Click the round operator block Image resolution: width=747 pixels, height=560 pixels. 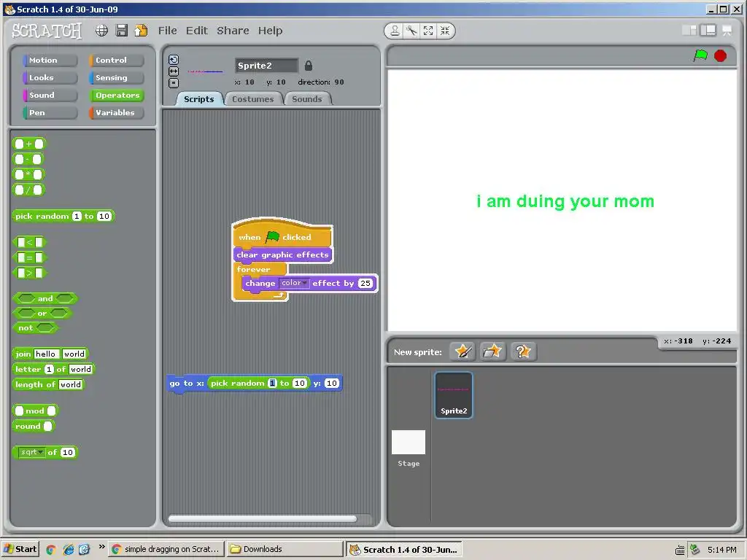click(x=34, y=426)
